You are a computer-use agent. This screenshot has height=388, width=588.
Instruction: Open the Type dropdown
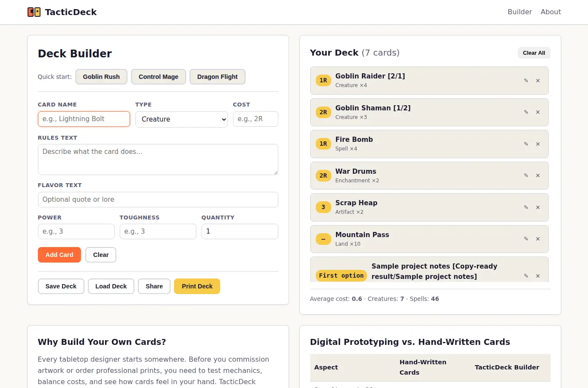(181, 119)
